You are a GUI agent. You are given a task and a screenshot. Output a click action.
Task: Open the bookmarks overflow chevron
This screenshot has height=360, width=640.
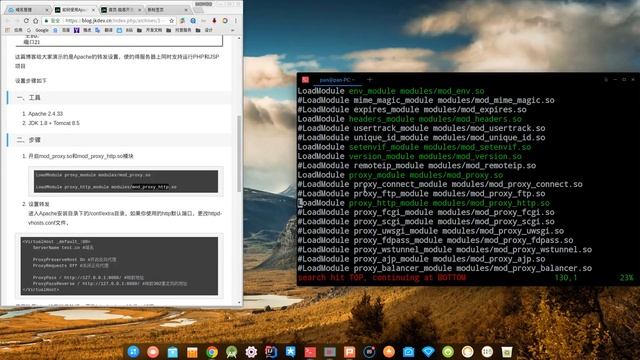pyautogui.click(x=233, y=30)
